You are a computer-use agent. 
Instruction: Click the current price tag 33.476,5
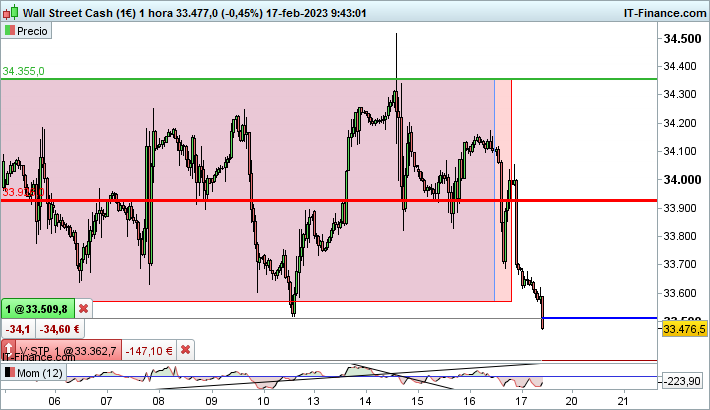685,329
